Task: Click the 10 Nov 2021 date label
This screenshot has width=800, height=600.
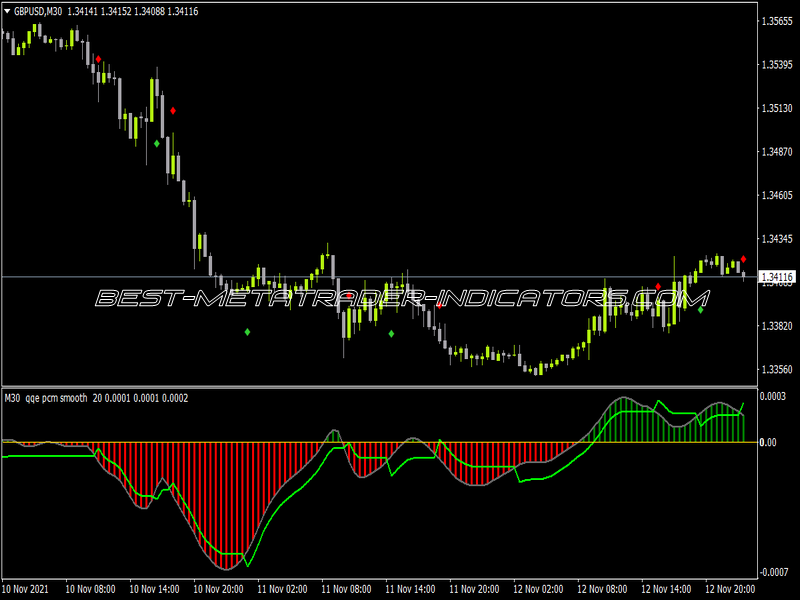Action: [x=26, y=589]
